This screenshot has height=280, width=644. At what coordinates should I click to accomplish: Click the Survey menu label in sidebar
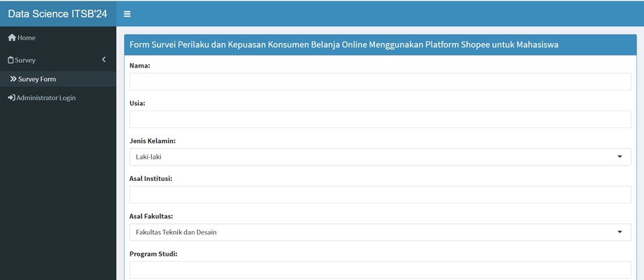(x=25, y=60)
